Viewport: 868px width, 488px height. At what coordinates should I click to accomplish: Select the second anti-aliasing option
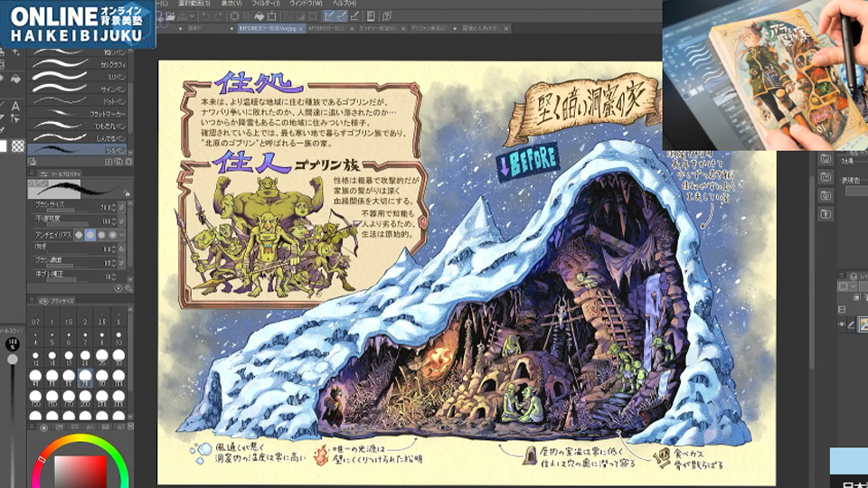coord(90,235)
